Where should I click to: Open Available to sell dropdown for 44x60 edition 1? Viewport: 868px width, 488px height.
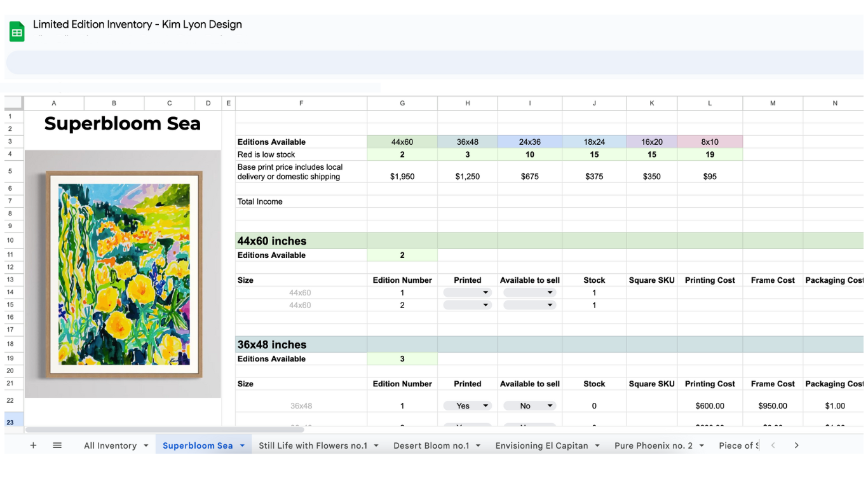coord(530,293)
